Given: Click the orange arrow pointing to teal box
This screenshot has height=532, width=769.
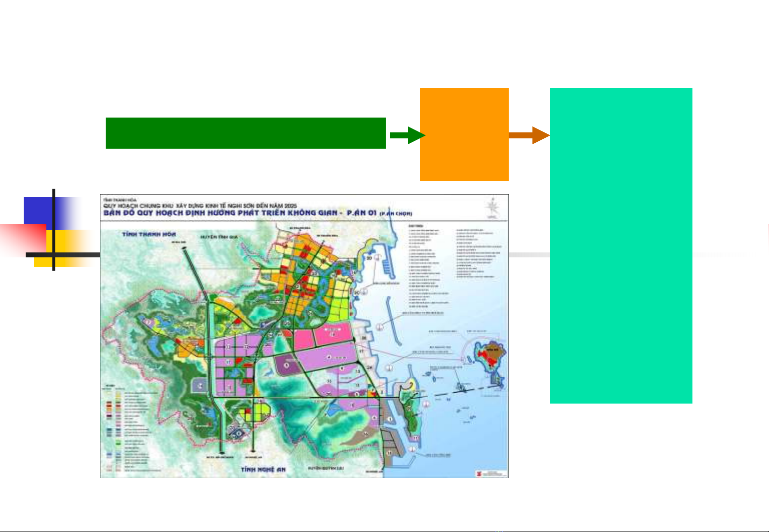Looking at the screenshot, I should point(528,135).
